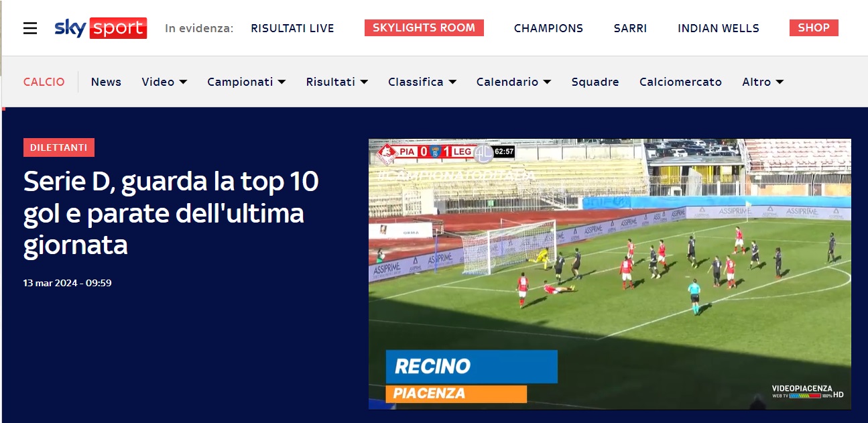Open the hamburger menu icon
Viewport: 868px width, 423px height.
pos(30,28)
